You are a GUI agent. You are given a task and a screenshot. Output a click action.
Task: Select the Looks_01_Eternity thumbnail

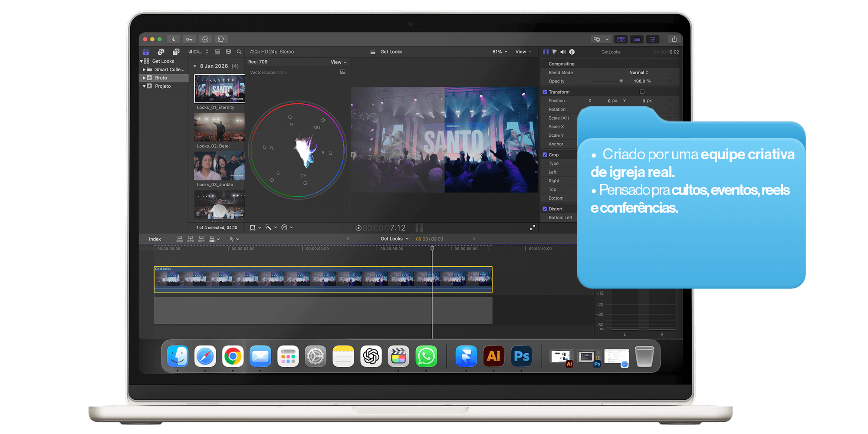(x=220, y=89)
